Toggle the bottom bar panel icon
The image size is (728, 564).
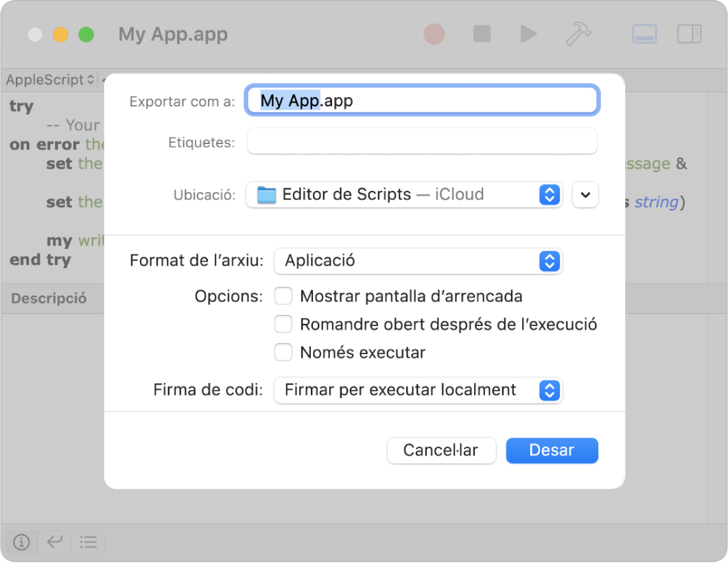pos(644,34)
